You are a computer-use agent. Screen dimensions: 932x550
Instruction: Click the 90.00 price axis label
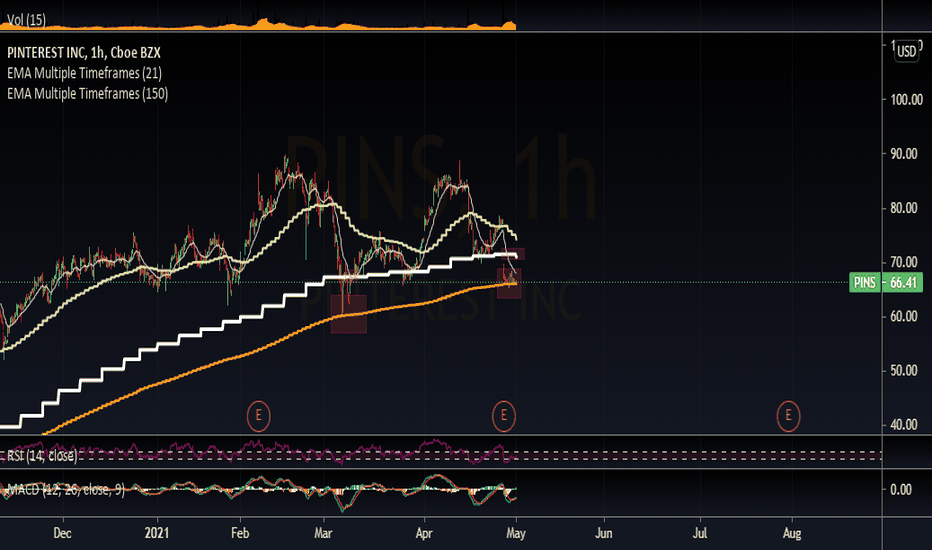[903, 154]
